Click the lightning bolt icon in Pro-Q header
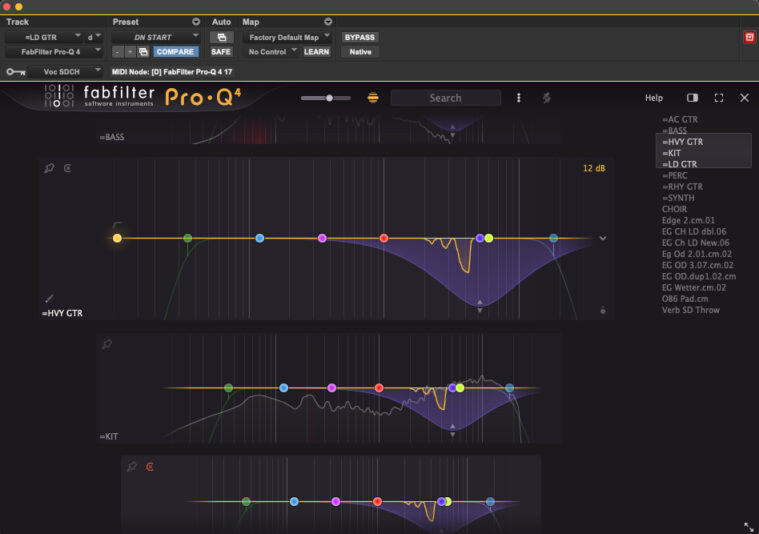 click(x=546, y=98)
